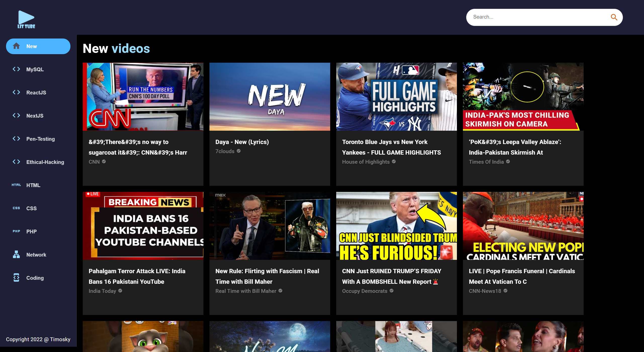This screenshot has height=352, width=644.
Task: Click the PHP icon in the sidebar
Action: tap(16, 231)
